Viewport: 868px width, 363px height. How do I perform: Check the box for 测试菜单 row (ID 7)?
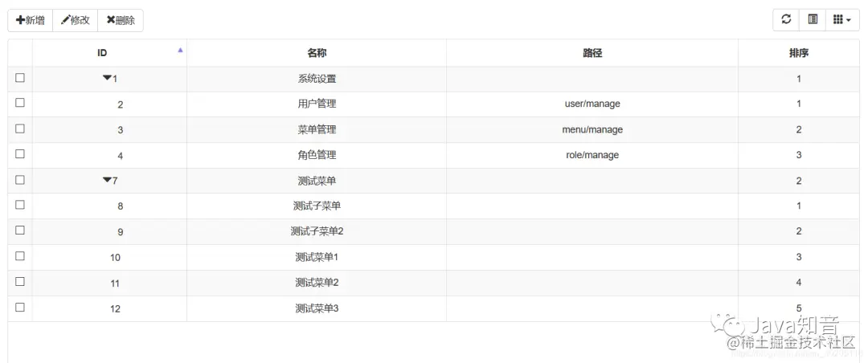click(20, 180)
